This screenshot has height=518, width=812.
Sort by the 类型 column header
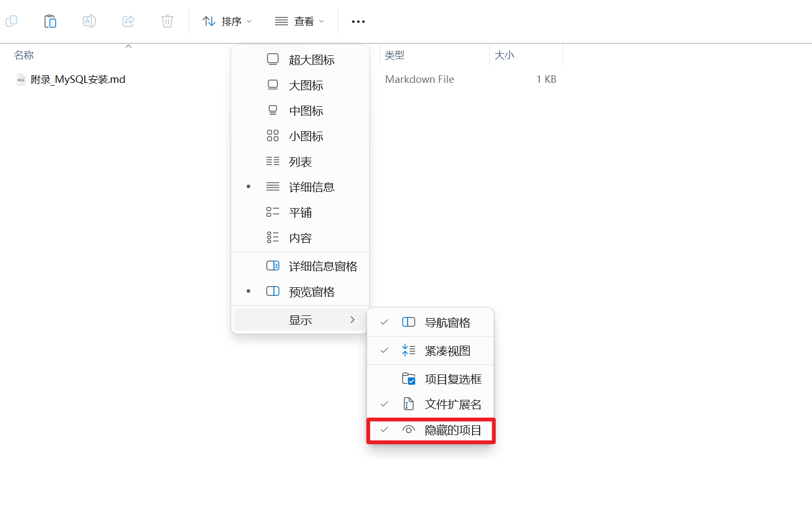click(x=395, y=55)
